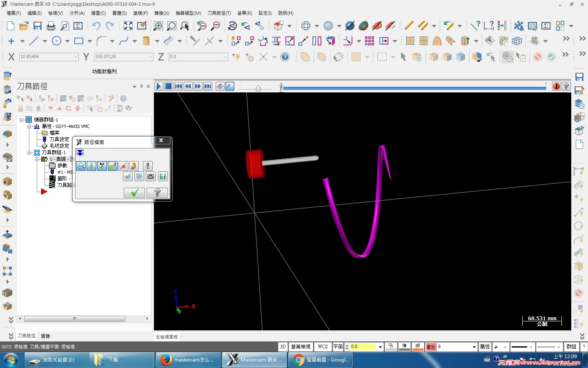
Task: Confirm 路徑模擬 with green checkmark button
Action: pos(134,193)
